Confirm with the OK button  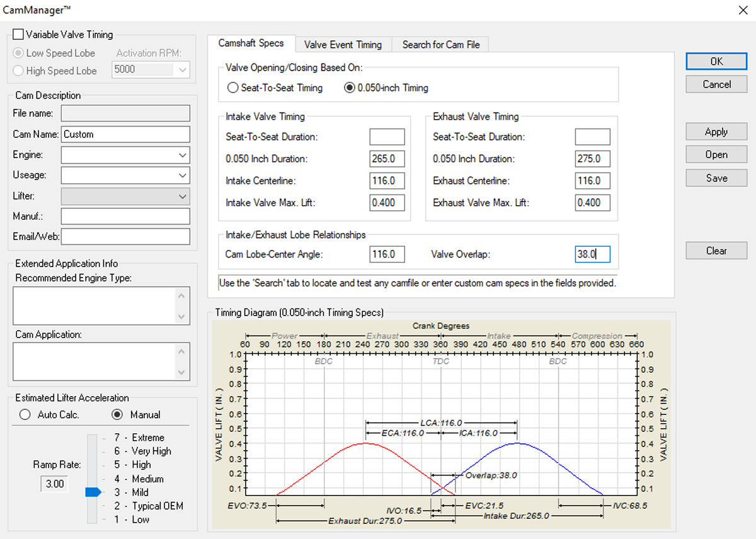point(716,62)
